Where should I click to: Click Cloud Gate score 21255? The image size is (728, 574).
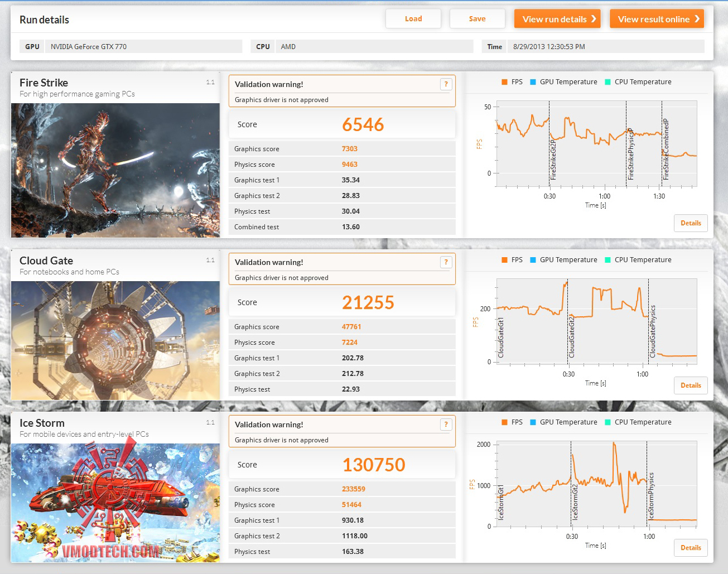[368, 302]
